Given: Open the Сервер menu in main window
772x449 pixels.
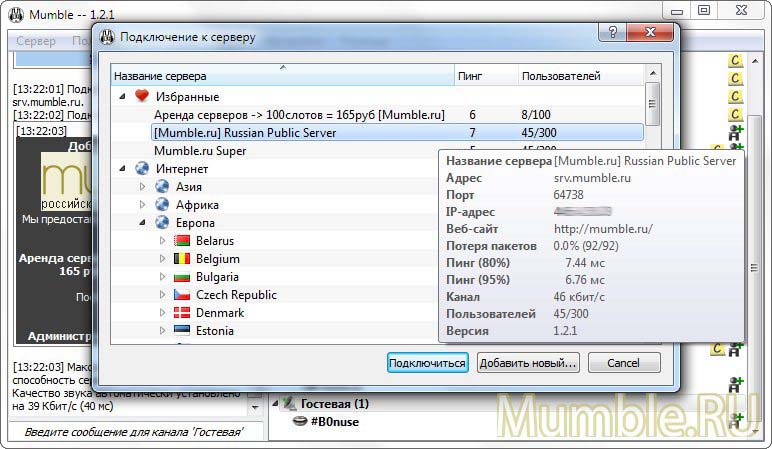Looking at the screenshot, I should click(x=36, y=41).
